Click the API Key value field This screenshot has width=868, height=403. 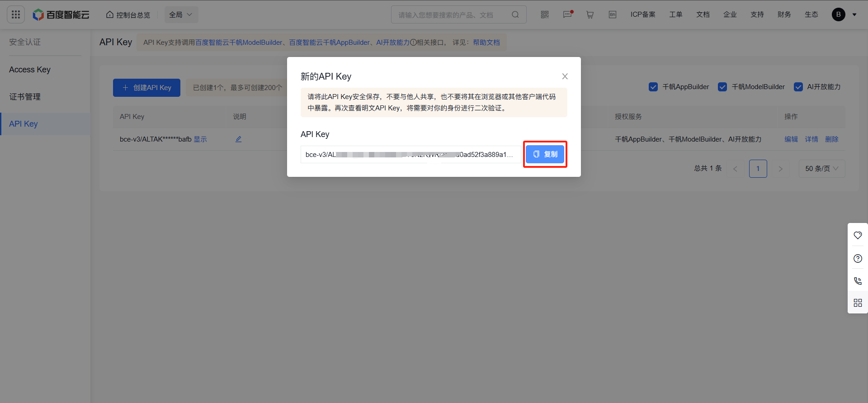coord(411,155)
